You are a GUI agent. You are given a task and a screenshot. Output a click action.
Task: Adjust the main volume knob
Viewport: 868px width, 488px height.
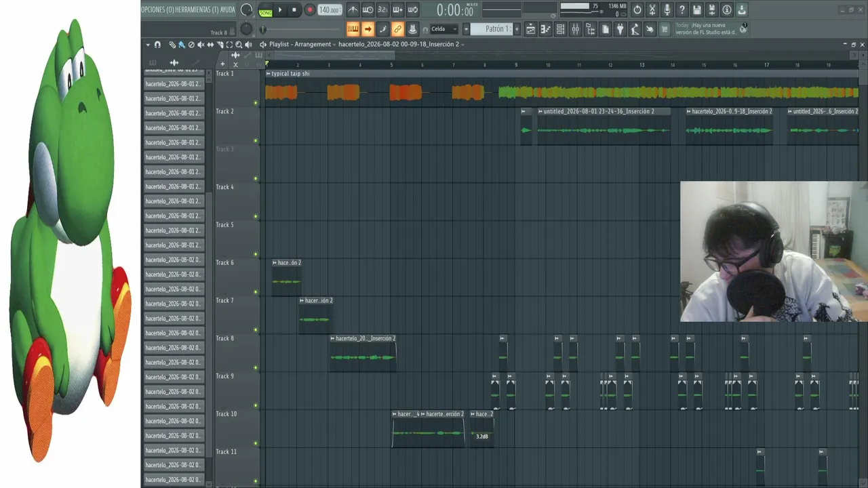tap(247, 9)
